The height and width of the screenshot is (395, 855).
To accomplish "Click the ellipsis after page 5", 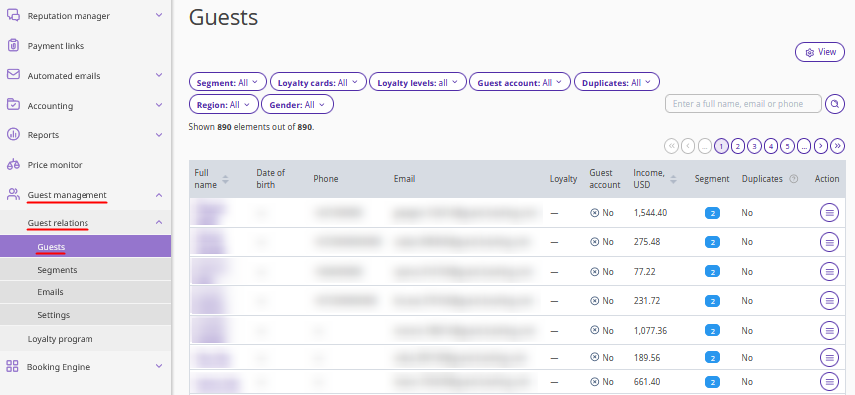I will (804, 146).
